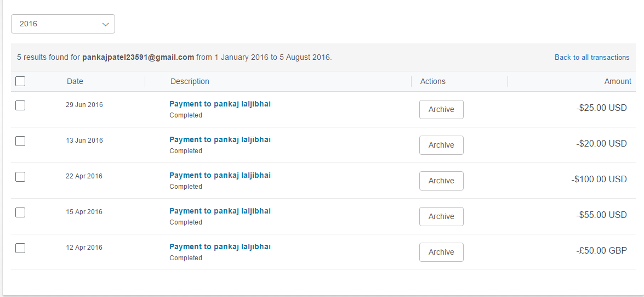The height and width of the screenshot is (297, 644).
Task: Click the Date column header
Action: [x=75, y=81]
